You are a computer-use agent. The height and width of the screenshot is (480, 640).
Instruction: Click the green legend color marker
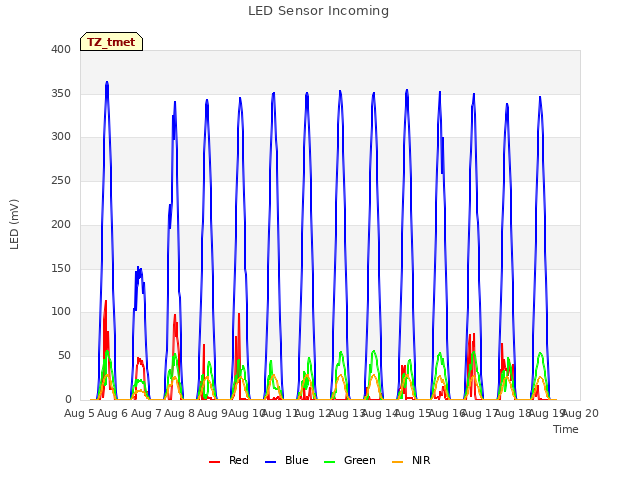[x=329, y=462]
